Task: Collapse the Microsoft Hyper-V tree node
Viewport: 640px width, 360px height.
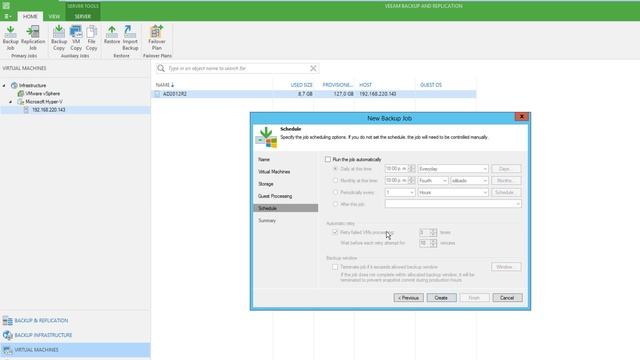Action: click(11, 102)
